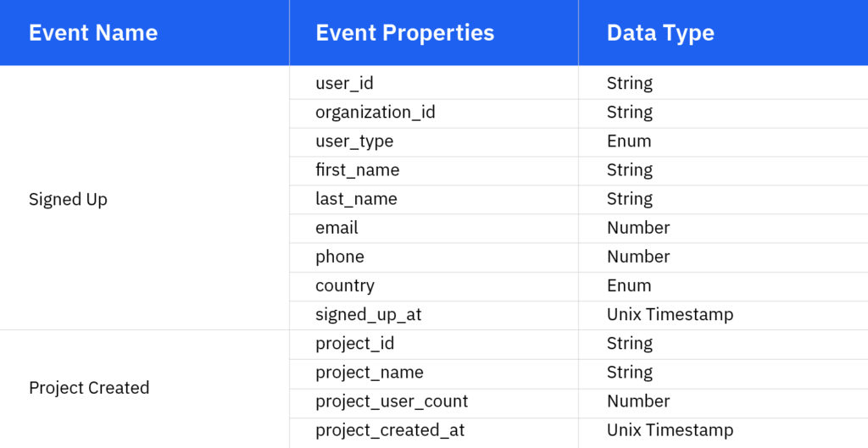Click the last_name property cell
This screenshot has width=868, height=448.
coord(356,199)
